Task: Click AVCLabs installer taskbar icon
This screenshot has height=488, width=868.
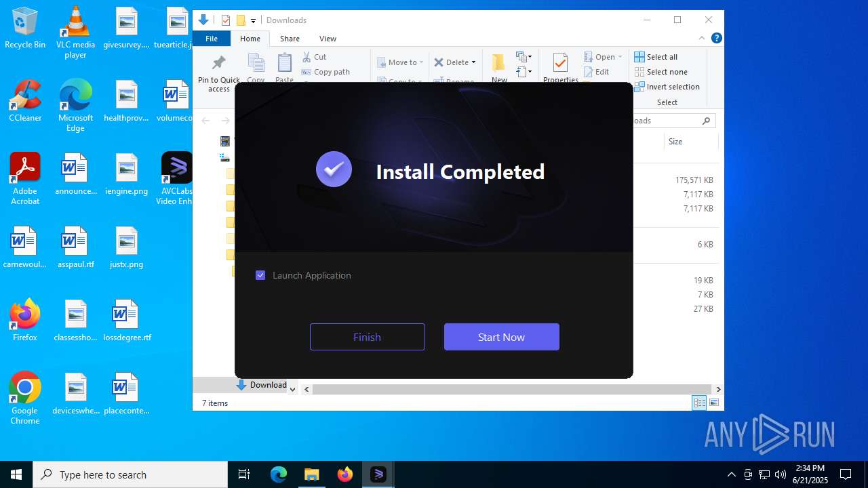Action: [x=378, y=474]
